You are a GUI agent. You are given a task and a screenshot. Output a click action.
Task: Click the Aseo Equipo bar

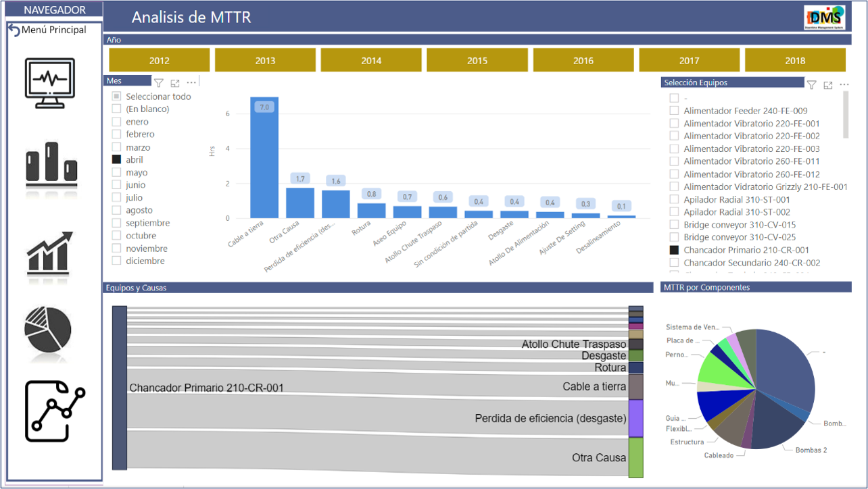pyautogui.click(x=408, y=212)
